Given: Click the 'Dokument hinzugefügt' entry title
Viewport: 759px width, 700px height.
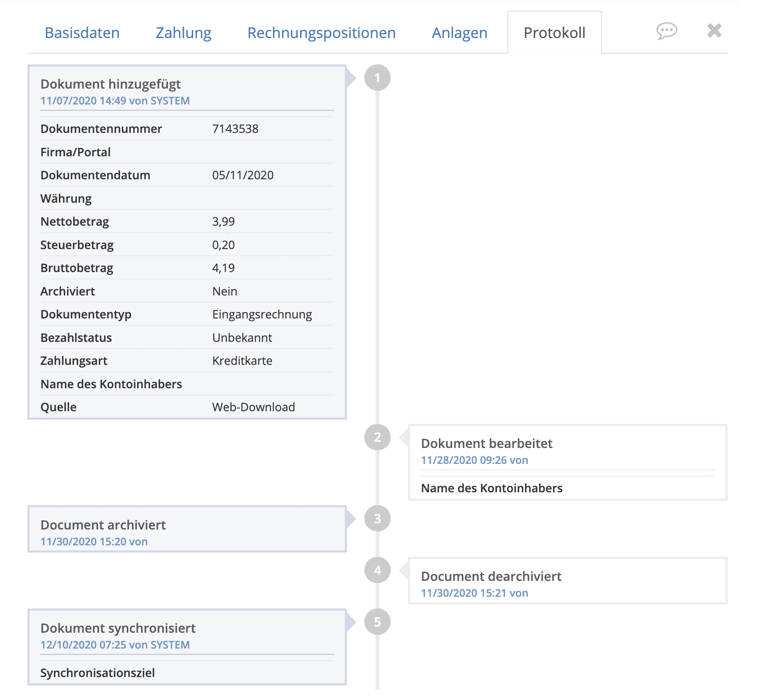Looking at the screenshot, I should coord(111,84).
